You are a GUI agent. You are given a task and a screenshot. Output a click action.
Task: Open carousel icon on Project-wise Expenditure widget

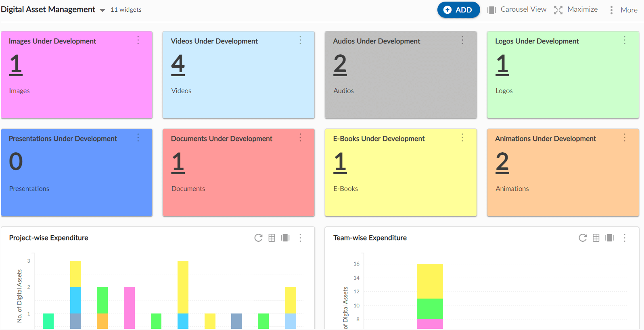click(285, 238)
